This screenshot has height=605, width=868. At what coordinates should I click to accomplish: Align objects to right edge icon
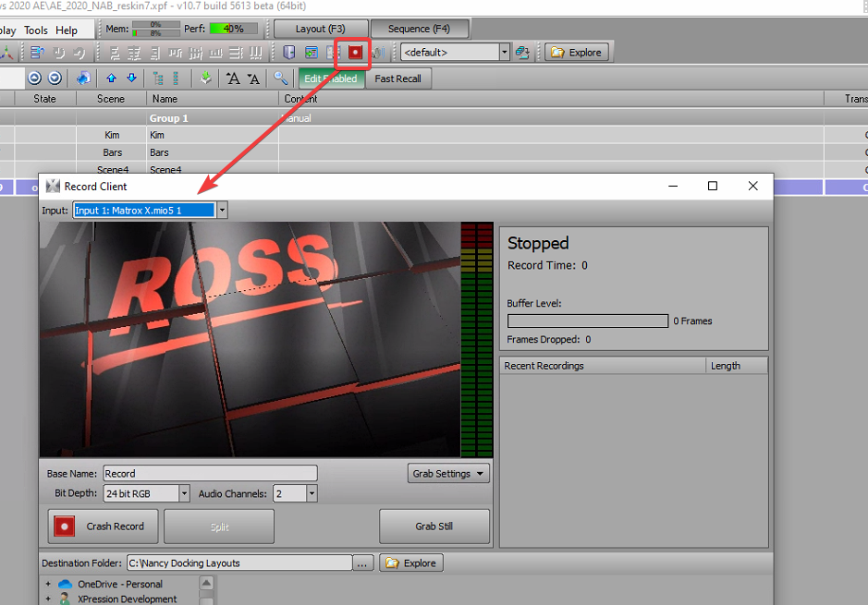click(155, 53)
